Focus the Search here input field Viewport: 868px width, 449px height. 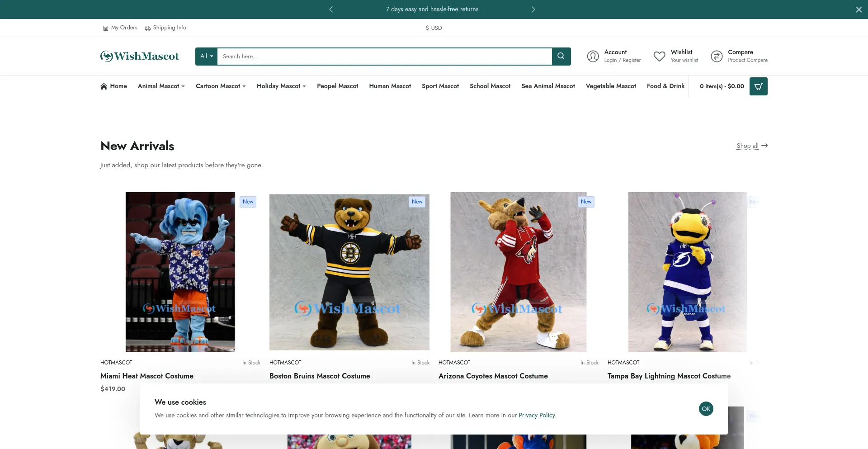click(x=384, y=57)
